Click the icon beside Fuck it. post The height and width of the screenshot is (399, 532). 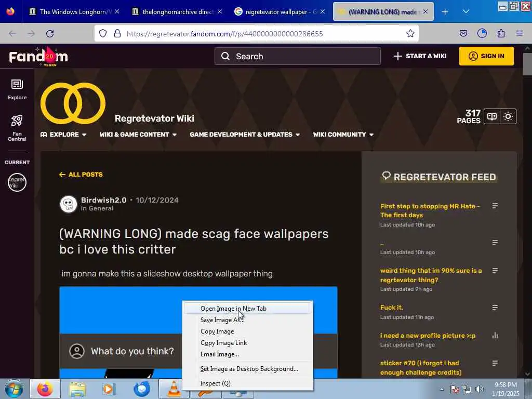click(x=495, y=308)
